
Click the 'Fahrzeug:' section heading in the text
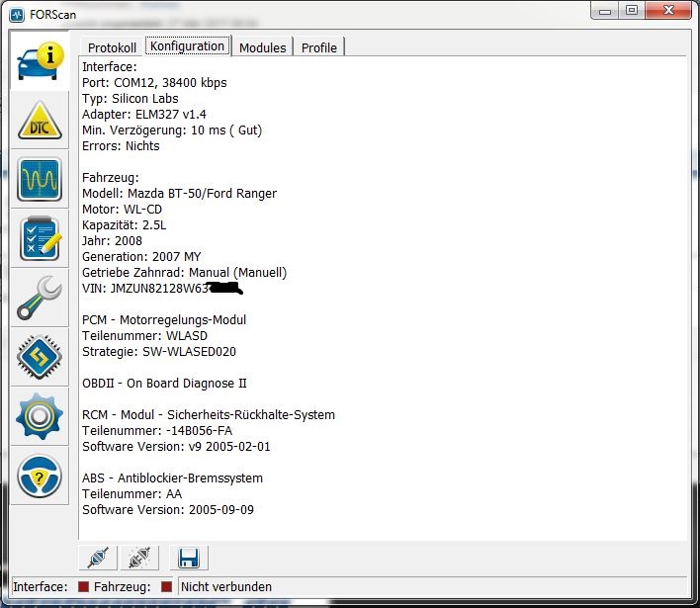[x=111, y=178]
